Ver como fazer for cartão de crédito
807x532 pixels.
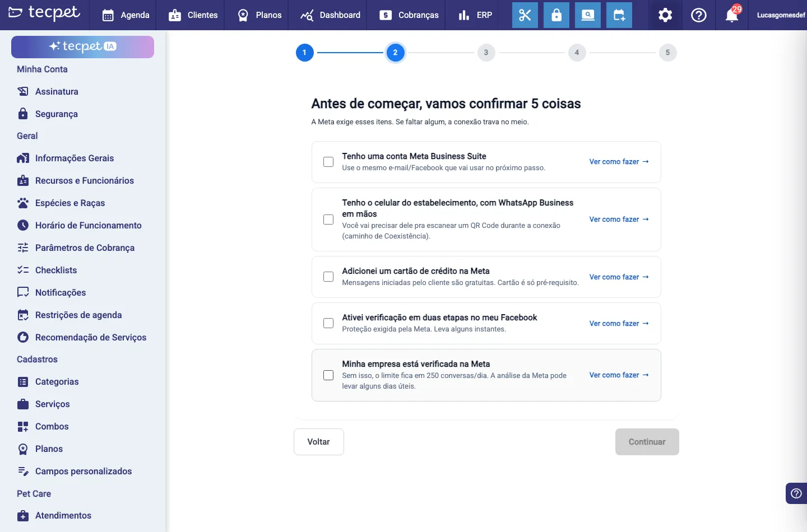point(619,277)
